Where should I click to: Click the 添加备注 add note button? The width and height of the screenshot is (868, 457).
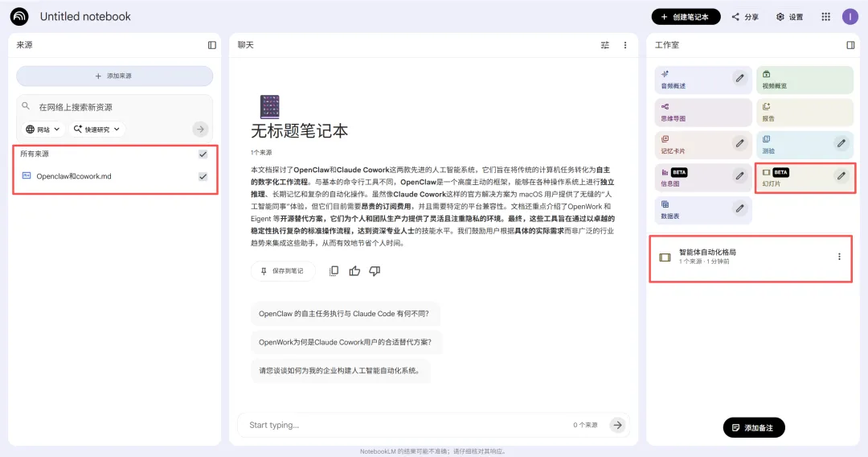(x=754, y=428)
